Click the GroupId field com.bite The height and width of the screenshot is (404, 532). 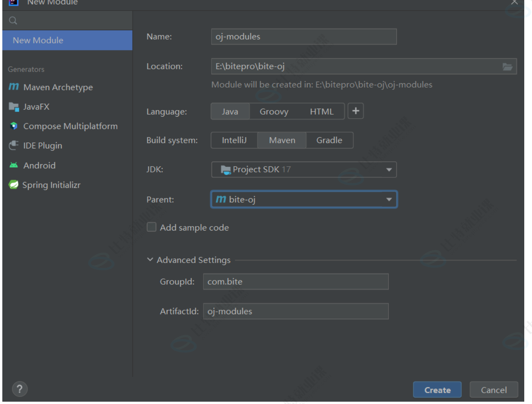296,282
